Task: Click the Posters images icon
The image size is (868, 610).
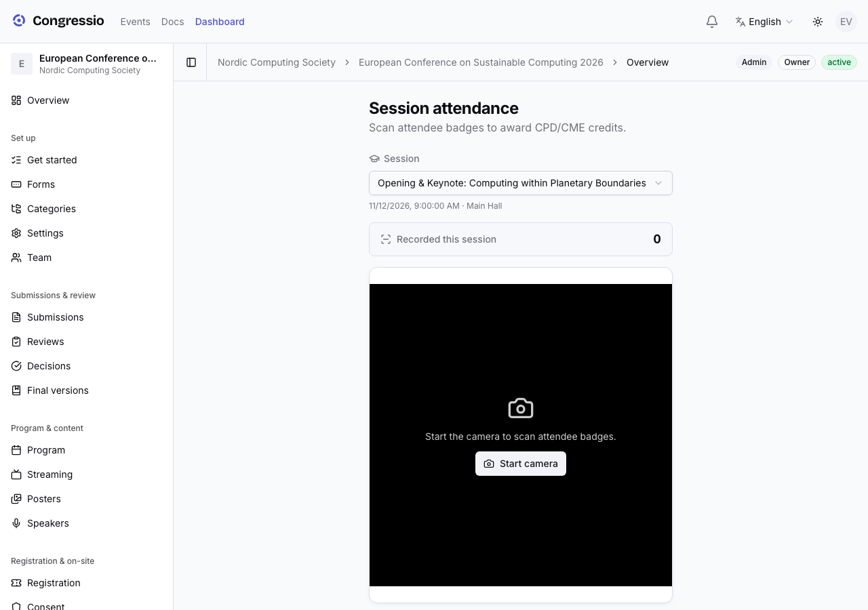Action: click(16, 499)
